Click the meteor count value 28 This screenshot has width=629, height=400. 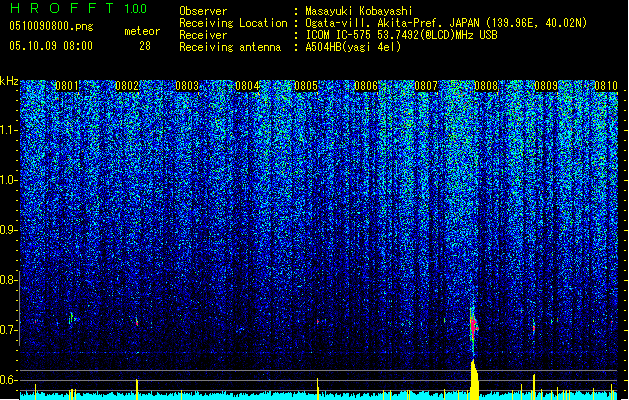point(145,46)
